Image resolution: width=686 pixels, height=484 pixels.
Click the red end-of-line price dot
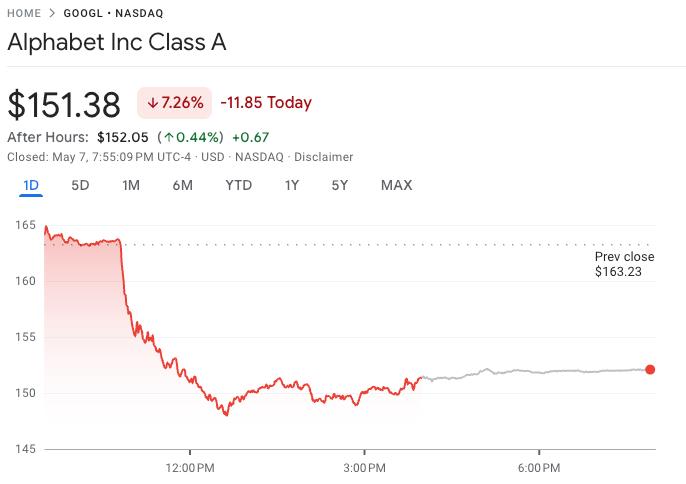[x=651, y=370]
